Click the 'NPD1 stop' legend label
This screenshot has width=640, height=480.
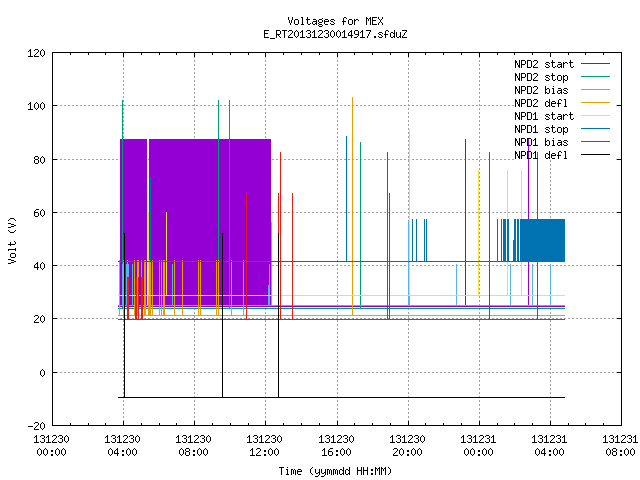[x=541, y=129]
